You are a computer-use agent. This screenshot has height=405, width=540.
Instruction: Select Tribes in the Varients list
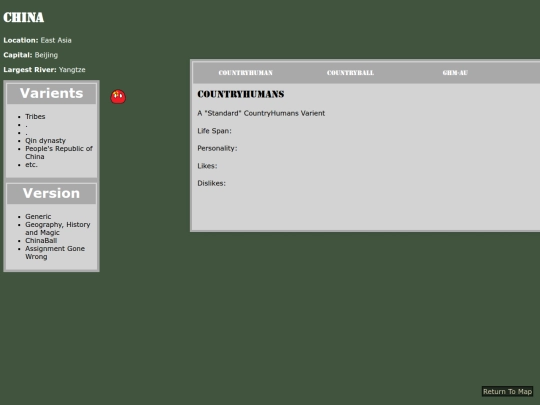coord(35,116)
